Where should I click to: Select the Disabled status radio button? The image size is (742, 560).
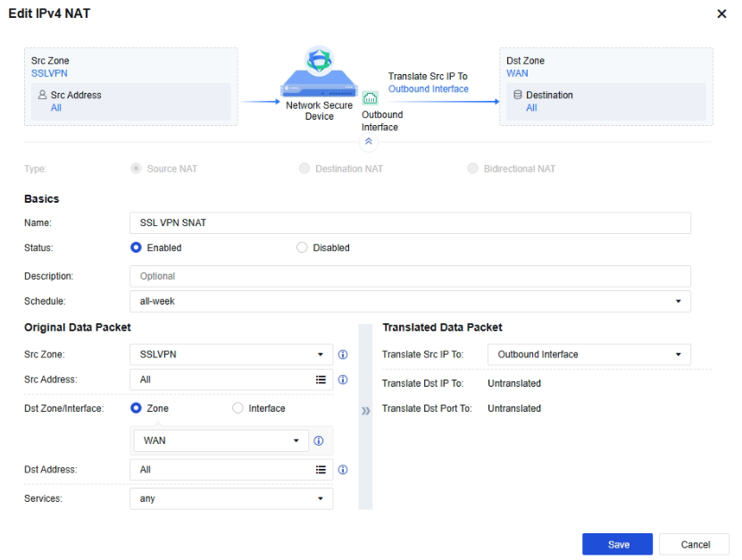click(x=302, y=247)
